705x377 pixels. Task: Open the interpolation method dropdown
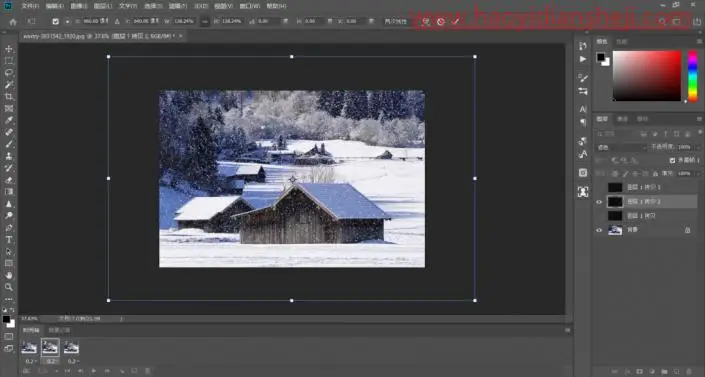coord(396,21)
